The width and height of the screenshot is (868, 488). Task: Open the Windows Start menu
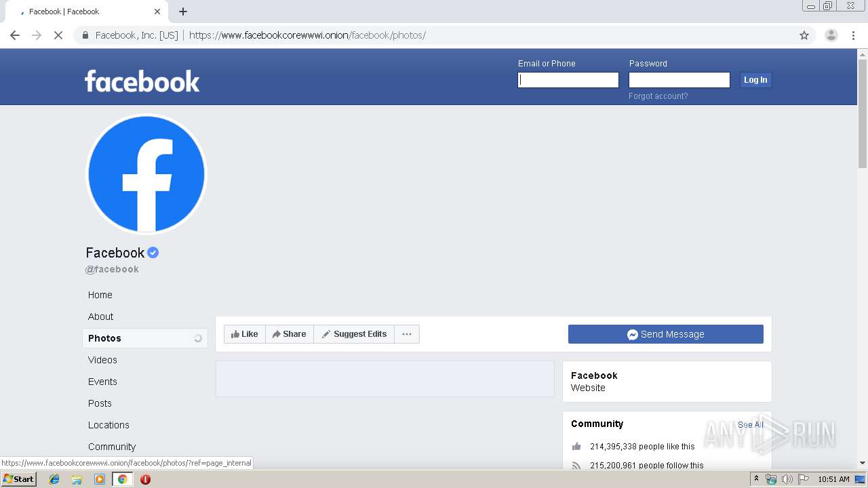[x=18, y=479]
